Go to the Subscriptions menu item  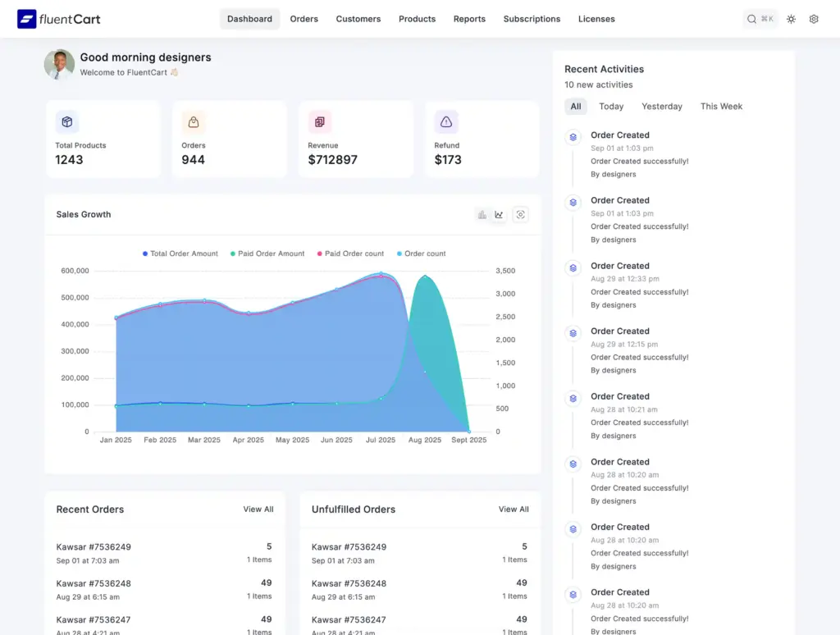pyautogui.click(x=532, y=19)
